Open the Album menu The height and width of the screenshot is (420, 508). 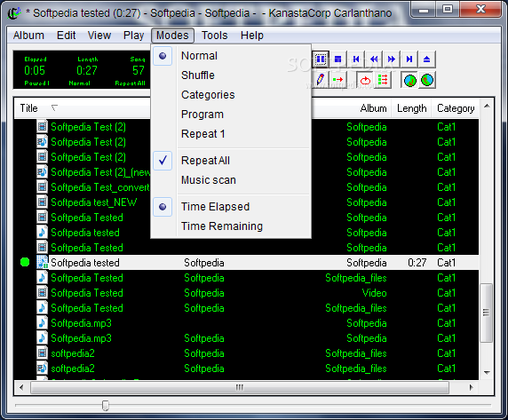tap(28, 36)
